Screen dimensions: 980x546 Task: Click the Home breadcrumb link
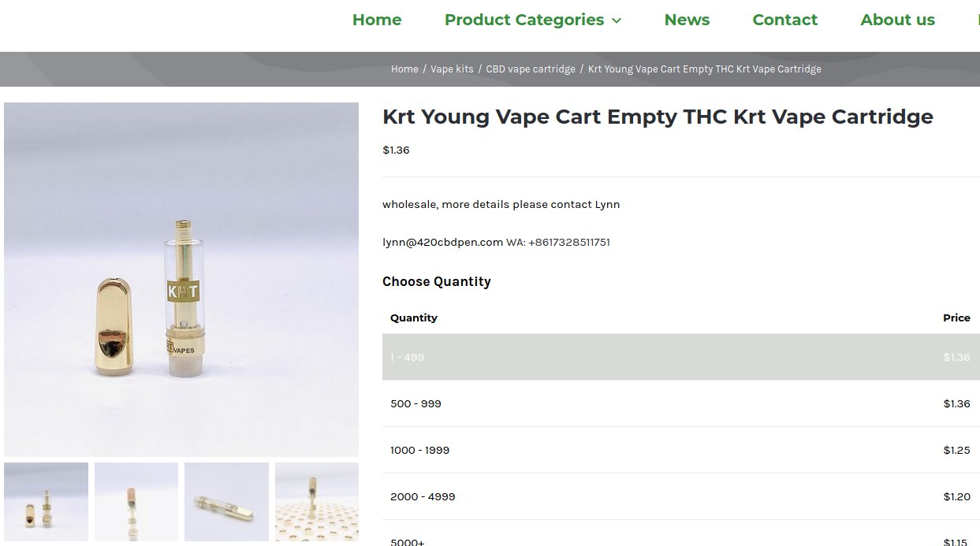tap(404, 69)
